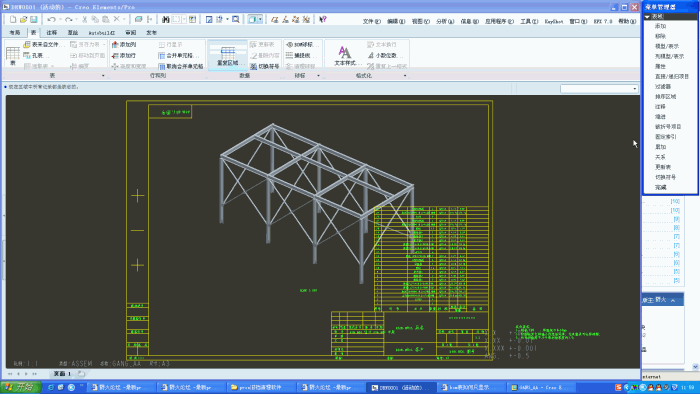Click the Open file folder icon
Image resolution: width=700 pixels, height=394 pixels.
tap(23, 19)
